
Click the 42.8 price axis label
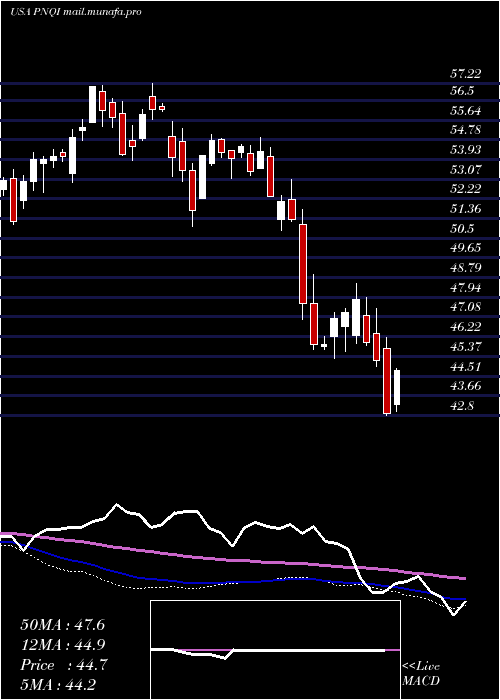click(461, 405)
